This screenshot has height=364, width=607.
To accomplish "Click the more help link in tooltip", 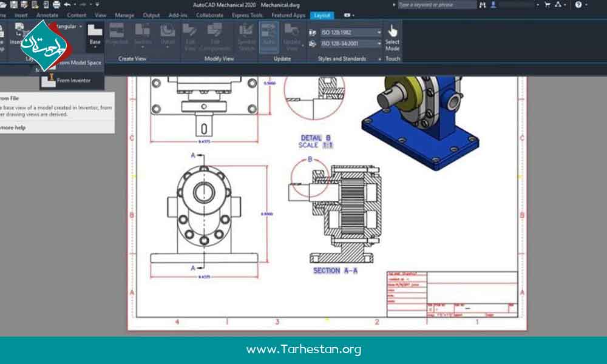I will point(13,127).
